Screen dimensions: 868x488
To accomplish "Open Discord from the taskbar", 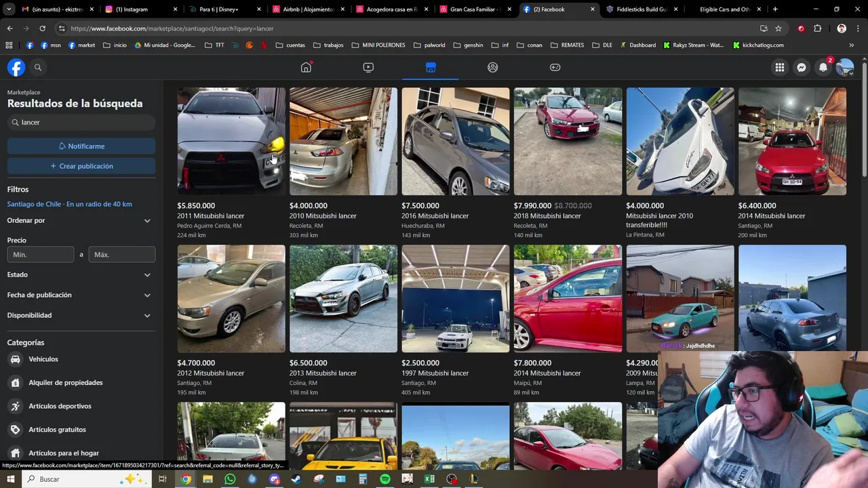I will [274, 479].
